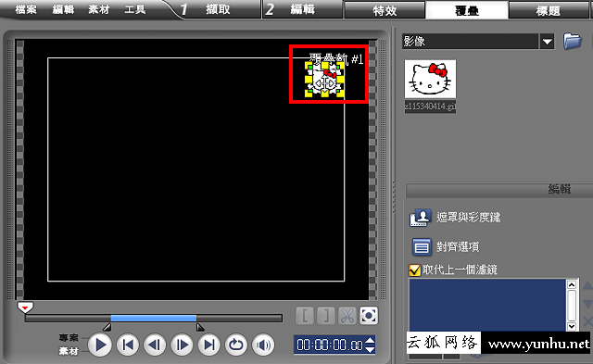593x364 pixels.
Task: Select the Hello Kitty image thumbnail
Action: tap(430, 79)
